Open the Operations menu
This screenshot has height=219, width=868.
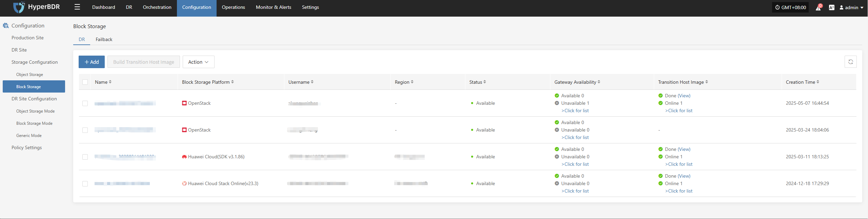[x=233, y=7]
